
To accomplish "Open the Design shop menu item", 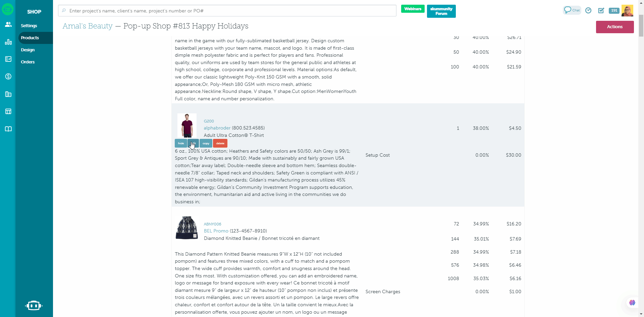I will point(28,50).
